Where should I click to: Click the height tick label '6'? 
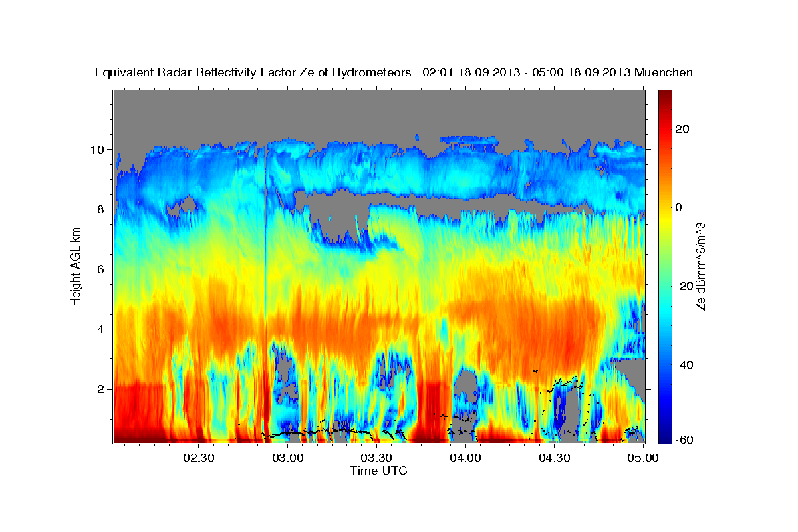pos(100,269)
